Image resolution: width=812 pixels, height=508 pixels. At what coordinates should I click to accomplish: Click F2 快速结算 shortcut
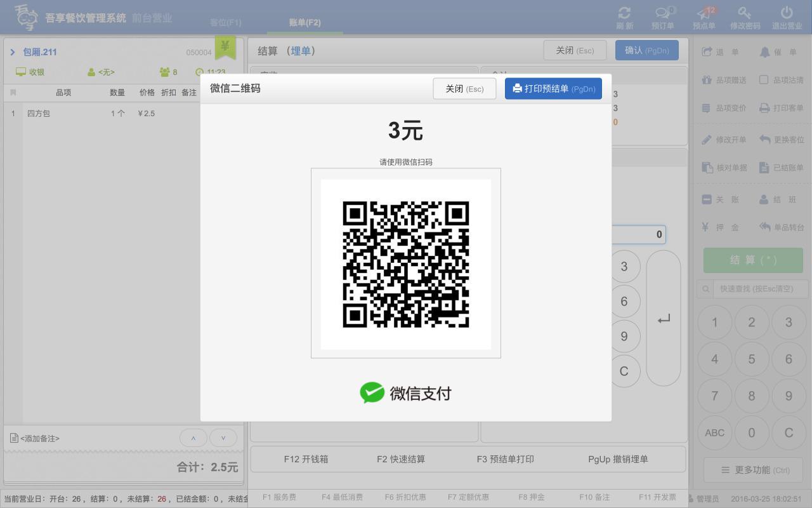[401, 459]
